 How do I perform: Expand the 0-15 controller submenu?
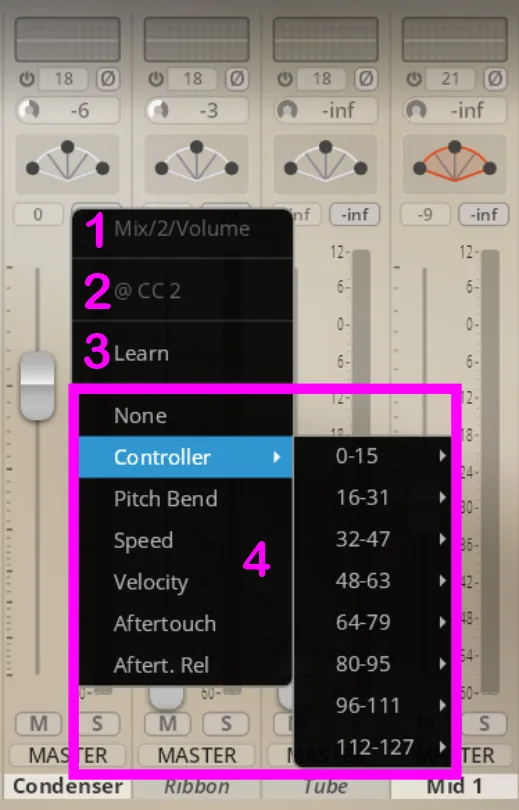click(372, 456)
